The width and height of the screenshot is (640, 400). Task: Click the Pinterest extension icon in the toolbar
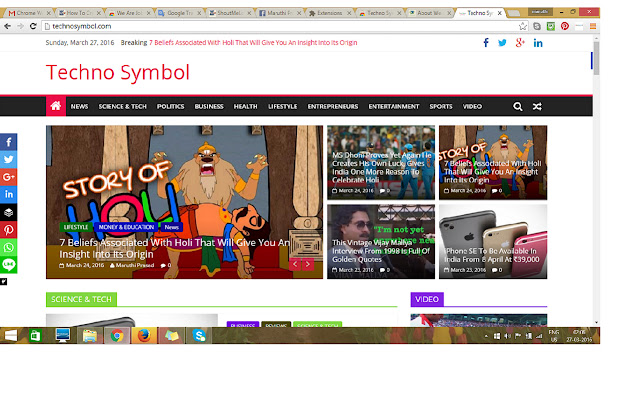[x=564, y=26]
